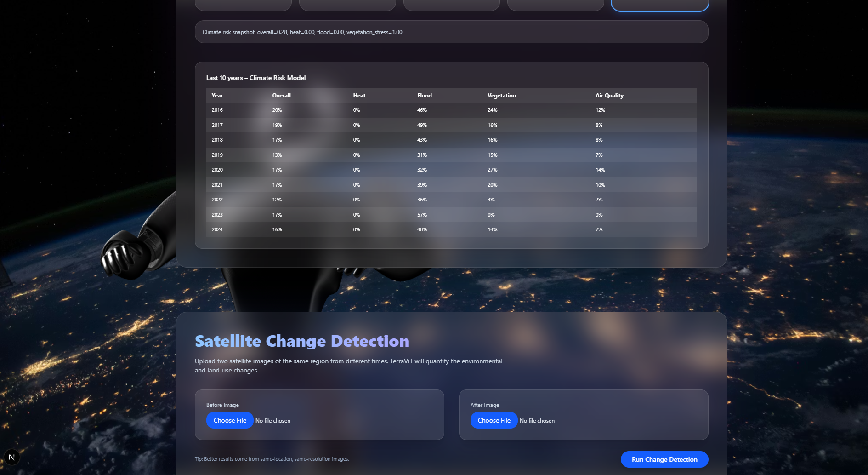This screenshot has width=868, height=475.
Task: Click the After Image label
Action: coord(485,405)
